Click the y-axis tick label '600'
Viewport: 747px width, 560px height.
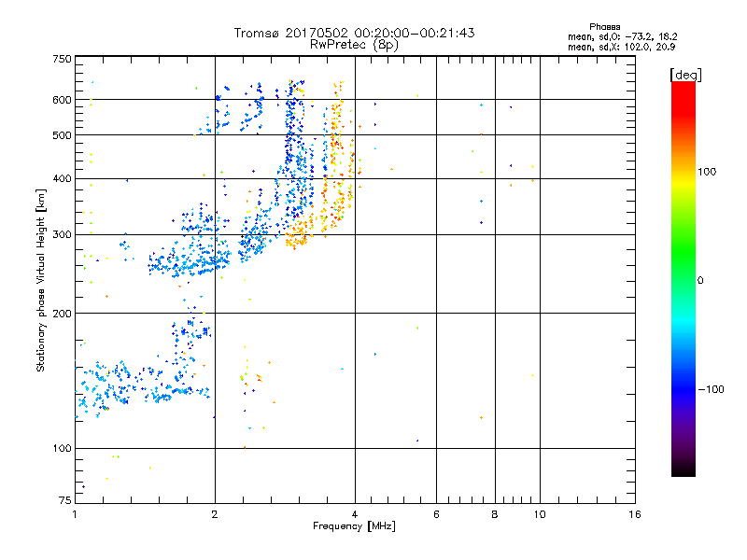(x=62, y=100)
